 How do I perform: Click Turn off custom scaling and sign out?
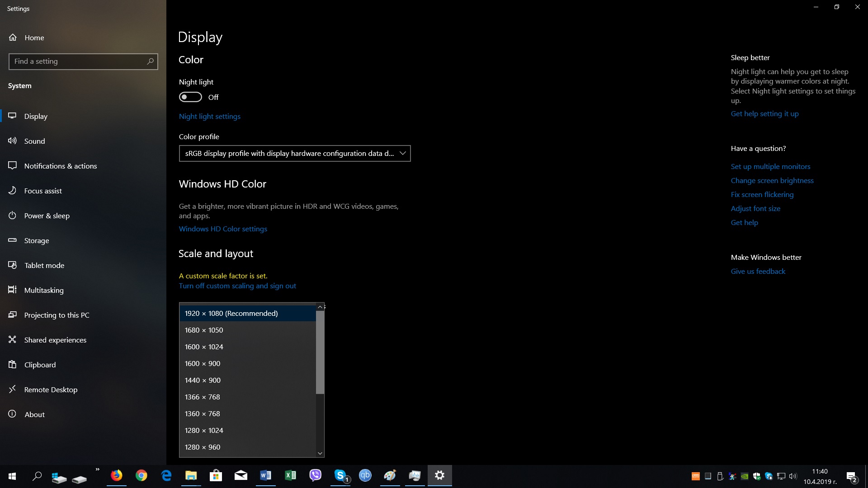click(x=237, y=286)
